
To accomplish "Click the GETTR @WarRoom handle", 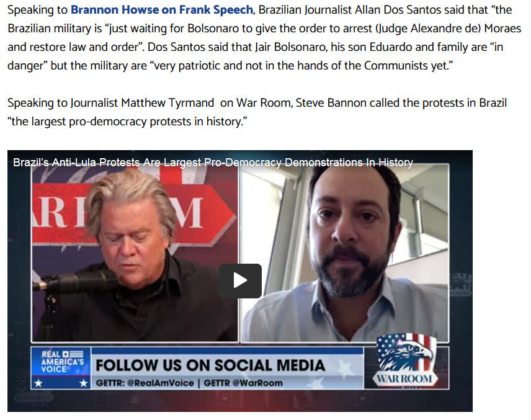I will tap(243, 383).
